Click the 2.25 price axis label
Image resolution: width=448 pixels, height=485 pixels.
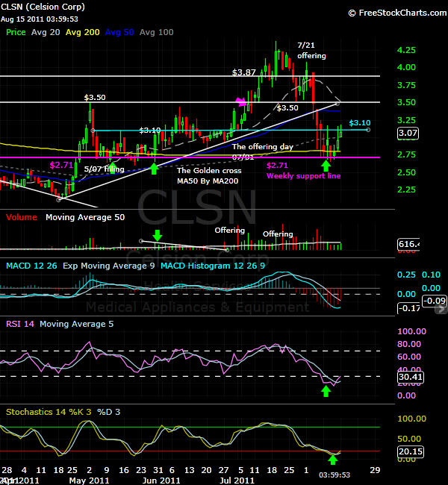406,190
